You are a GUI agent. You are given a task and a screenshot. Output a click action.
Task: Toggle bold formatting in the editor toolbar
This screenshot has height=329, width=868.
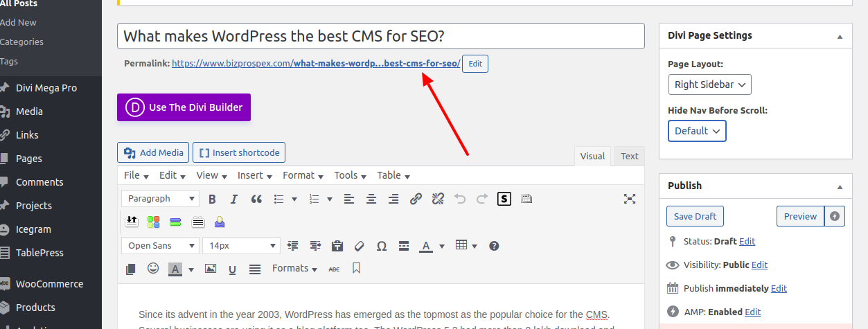(212, 199)
